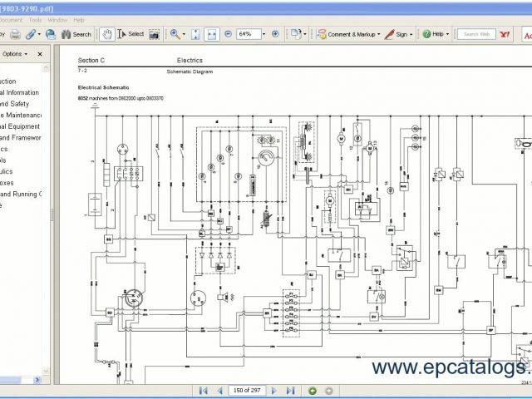Image resolution: width=532 pixels, height=399 pixels.
Task: Open the Window menu
Action: 57,19
